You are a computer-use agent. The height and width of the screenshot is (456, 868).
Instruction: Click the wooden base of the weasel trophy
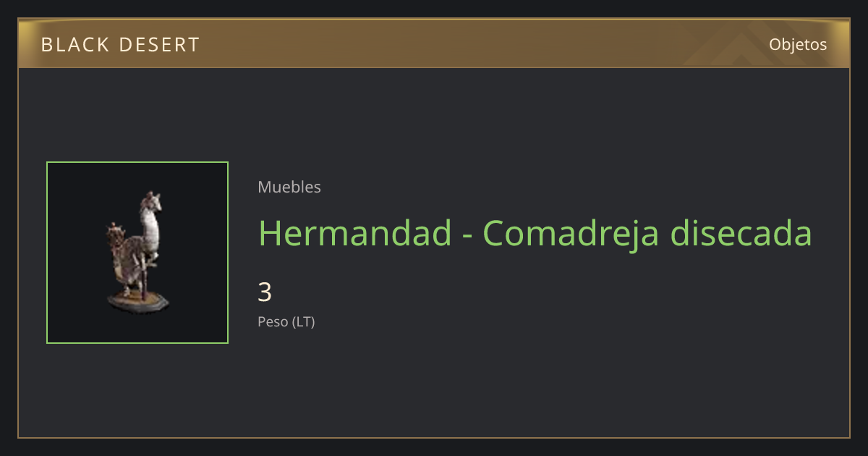tap(139, 300)
